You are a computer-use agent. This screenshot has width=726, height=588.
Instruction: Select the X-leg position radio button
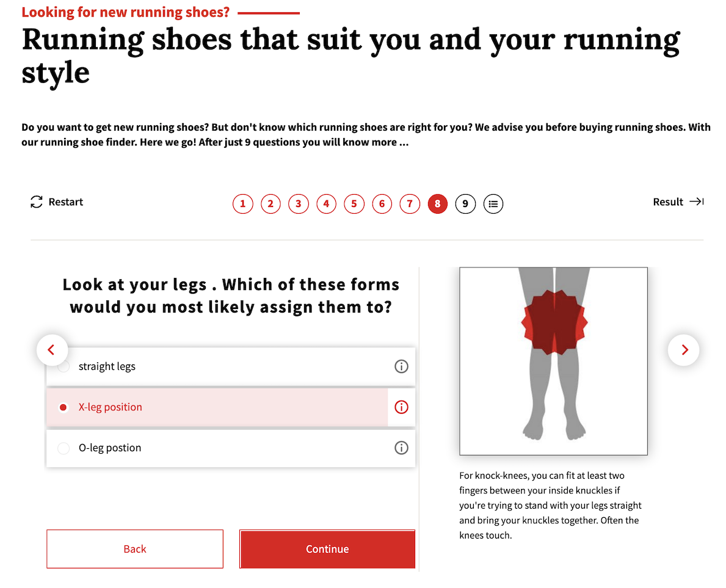pos(64,407)
